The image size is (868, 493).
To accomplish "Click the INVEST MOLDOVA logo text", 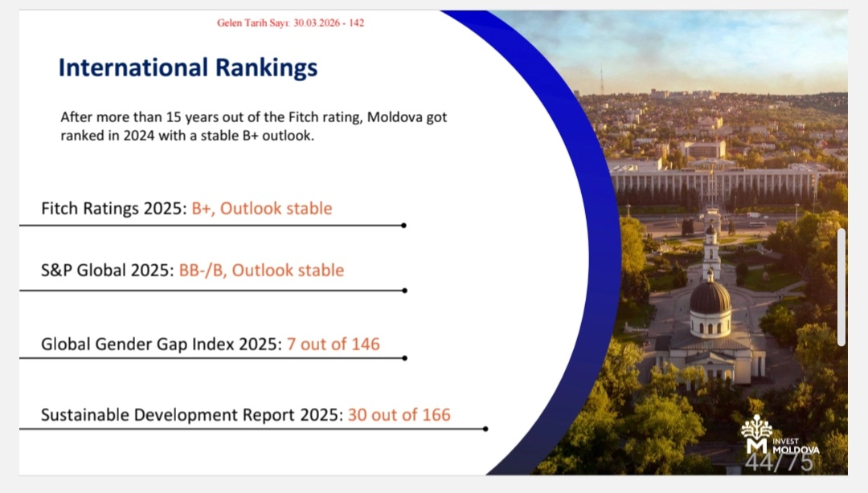I will 796,446.
